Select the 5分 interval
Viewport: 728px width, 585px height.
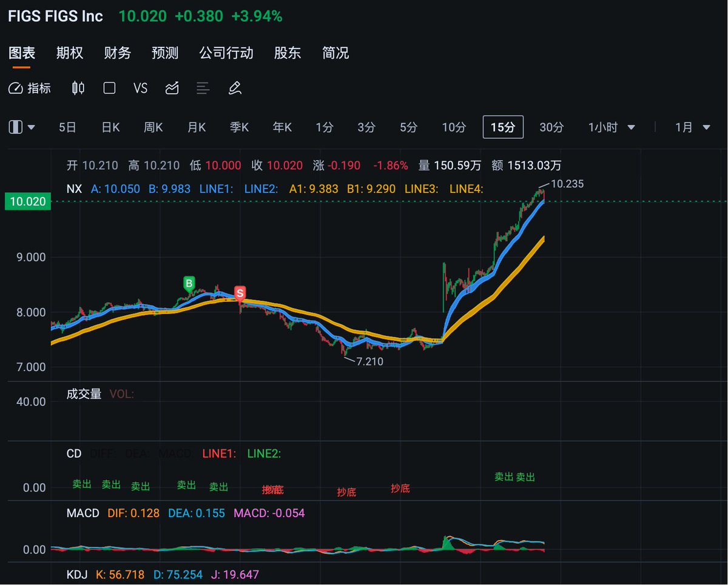pos(409,127)
